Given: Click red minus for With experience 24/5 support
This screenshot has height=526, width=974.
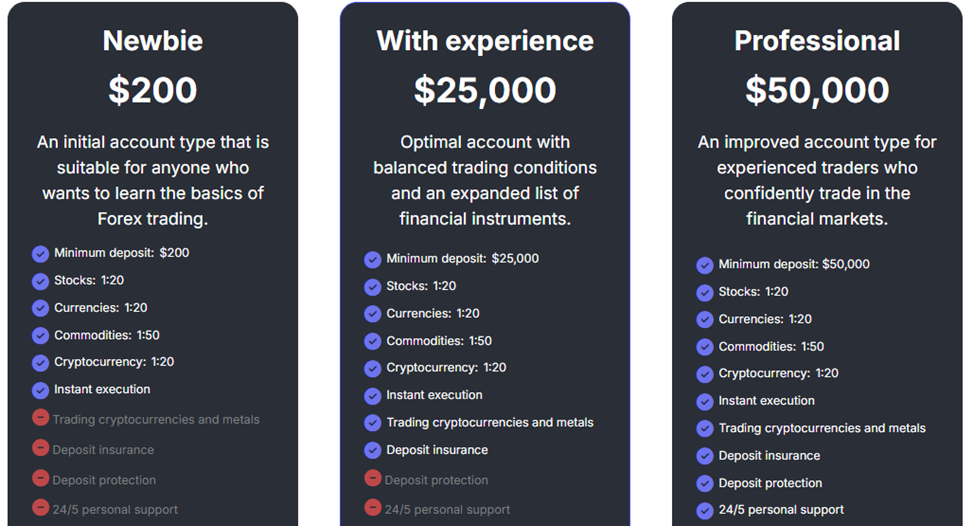Looking at the screenshot, I should click(x=373, y=507).
